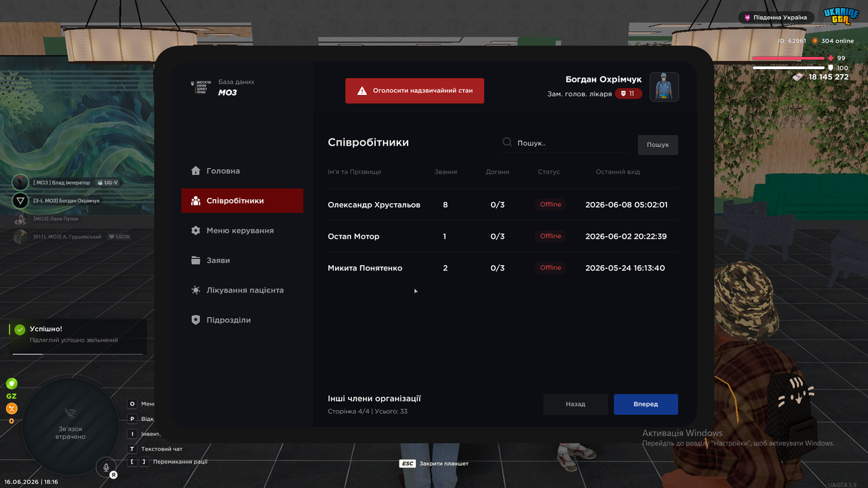Screen dimensions: 868x488
Task: Click the Південна Україна server icon
Action: tap(748, 18)
